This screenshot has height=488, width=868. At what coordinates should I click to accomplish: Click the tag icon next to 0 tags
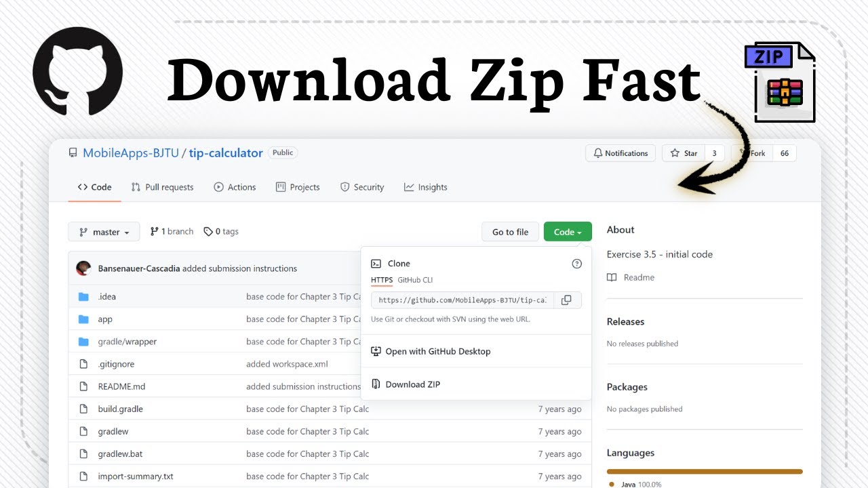tap(208, 232)
